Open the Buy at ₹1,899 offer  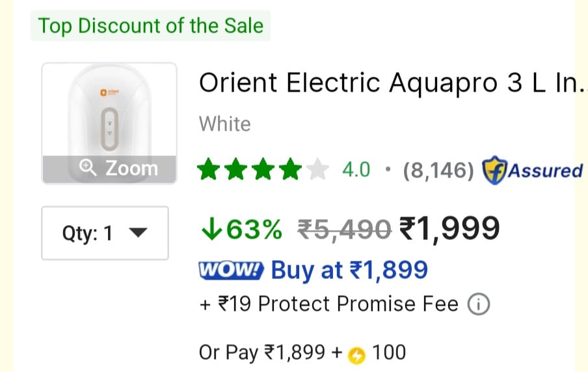pyautogui.click(x=349, y=270)
